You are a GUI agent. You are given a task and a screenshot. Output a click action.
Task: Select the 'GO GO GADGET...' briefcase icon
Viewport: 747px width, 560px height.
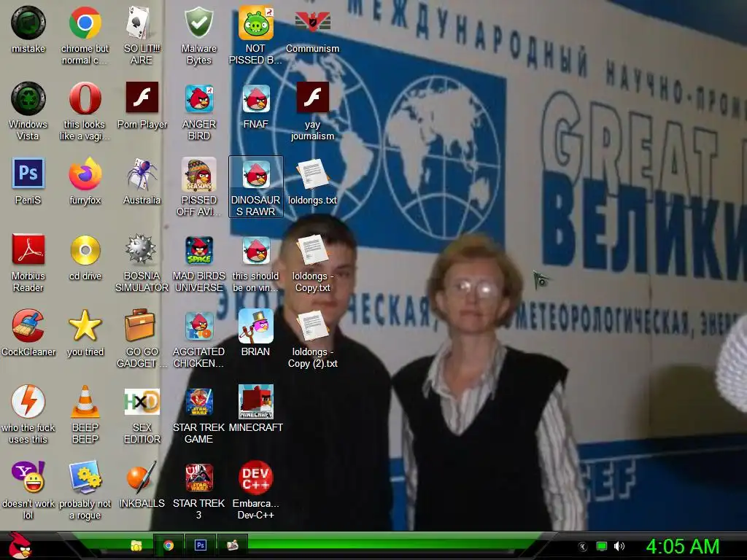point(141,326)
